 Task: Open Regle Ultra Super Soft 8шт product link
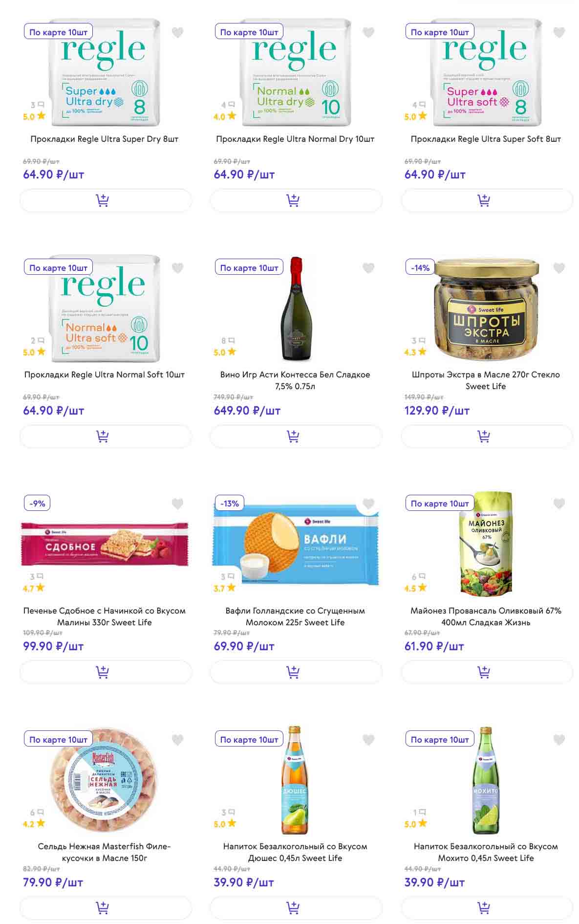click(486, 139)
